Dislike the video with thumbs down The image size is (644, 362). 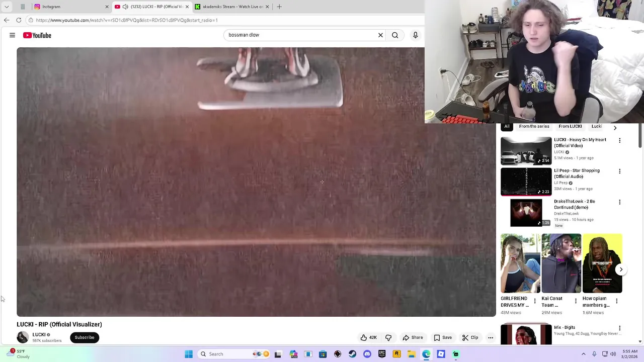pos(388,337)
